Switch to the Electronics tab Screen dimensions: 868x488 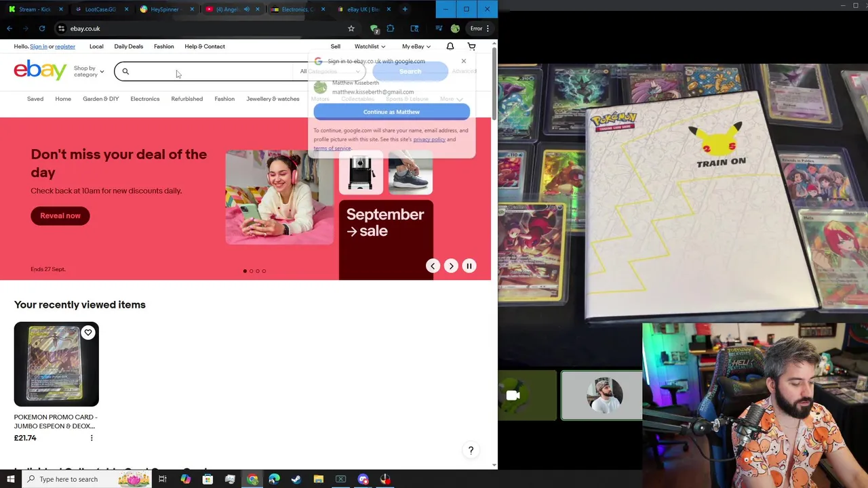click(x=297, y=9)
